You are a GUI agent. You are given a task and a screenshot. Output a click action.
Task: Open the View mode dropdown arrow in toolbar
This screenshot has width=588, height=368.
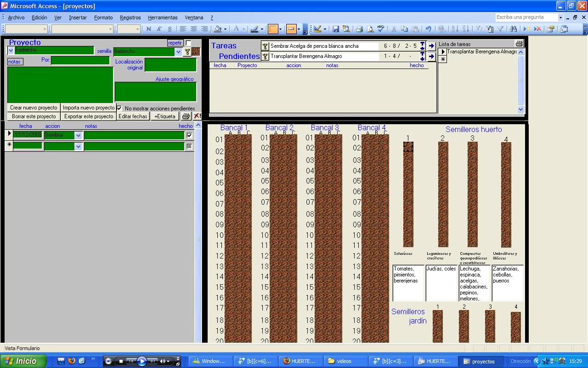point(325,29)
